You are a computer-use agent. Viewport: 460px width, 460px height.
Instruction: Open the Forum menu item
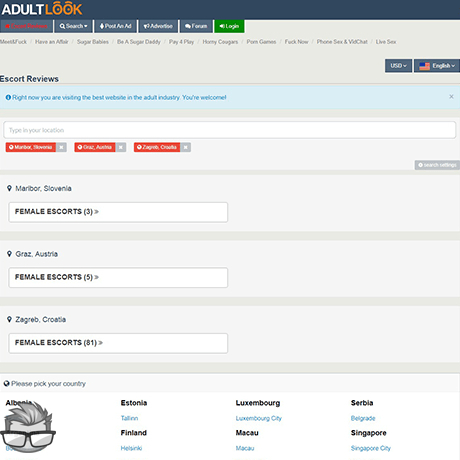coord(196,26)
